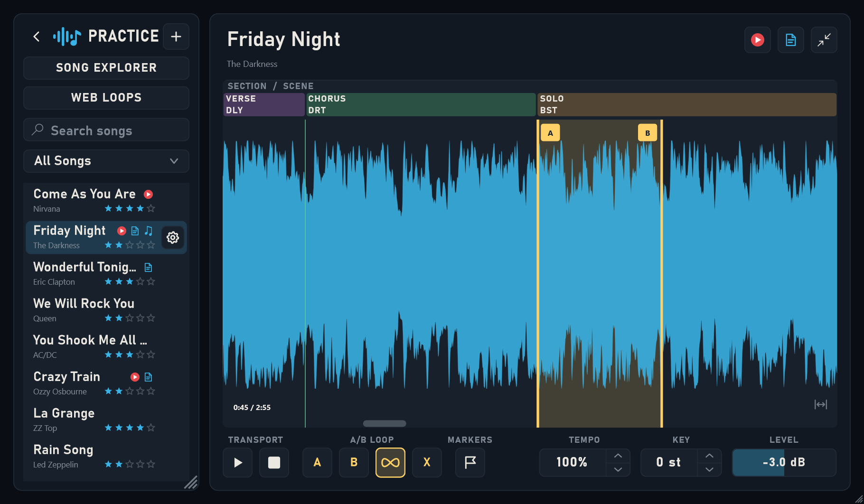Click the video icon on Friday Night row
This screenshot has width=864, height=504.
tap(122, 231)
